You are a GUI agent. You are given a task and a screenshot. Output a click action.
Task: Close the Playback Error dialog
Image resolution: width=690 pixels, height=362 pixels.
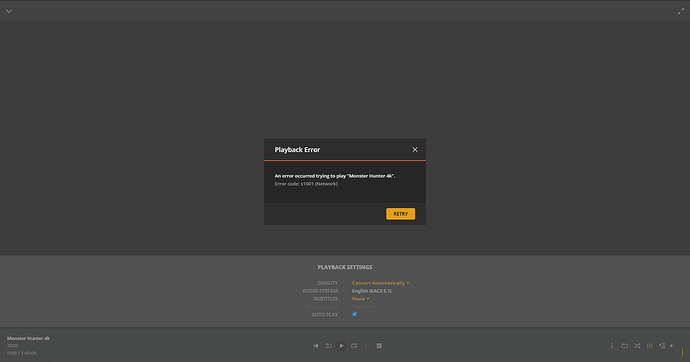tap(415, 150)
